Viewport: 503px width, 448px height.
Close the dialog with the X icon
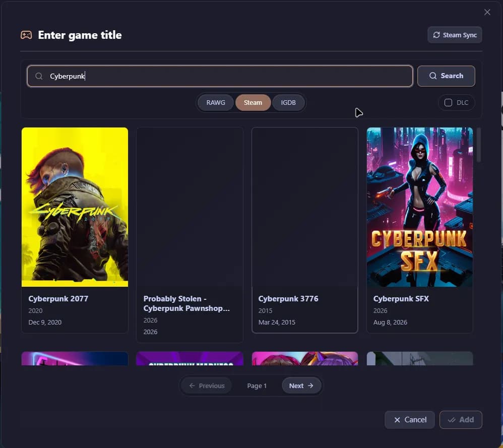click(487, 12)
